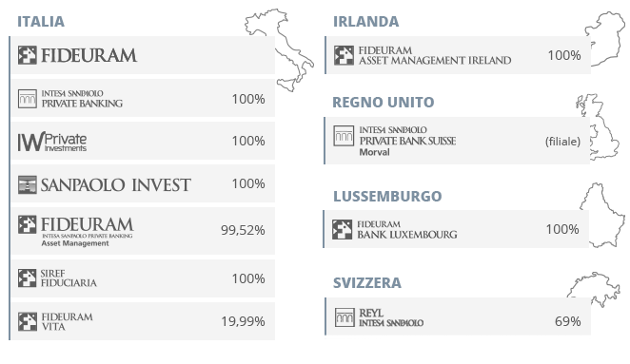Click the Italy map outline
Viewport: 630px width, 364px height.
tap(279, 49)
